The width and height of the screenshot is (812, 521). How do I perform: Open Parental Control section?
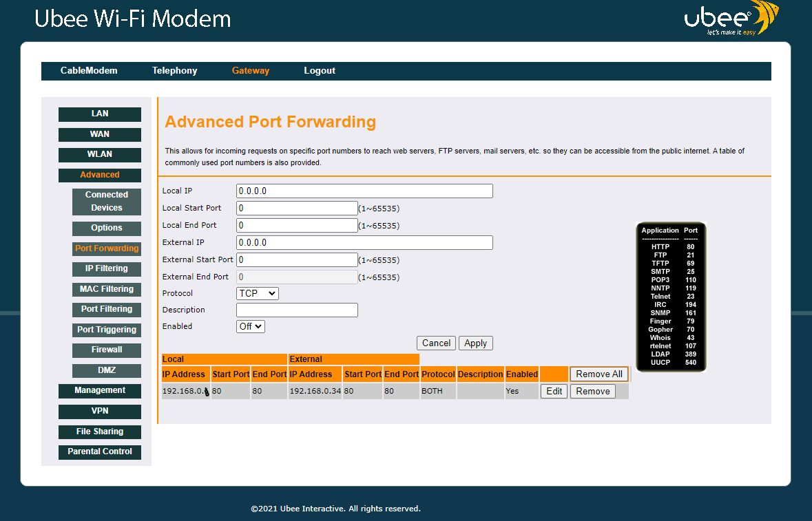pos(99,451)
